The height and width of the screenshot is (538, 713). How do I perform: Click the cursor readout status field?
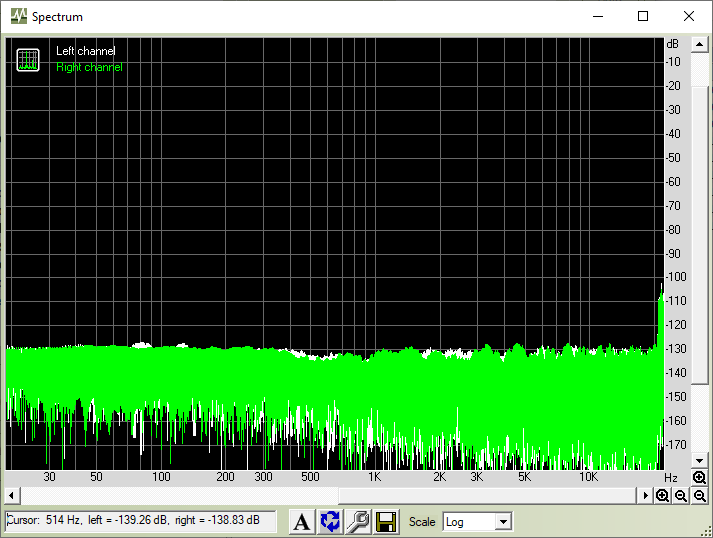(140, 521)
